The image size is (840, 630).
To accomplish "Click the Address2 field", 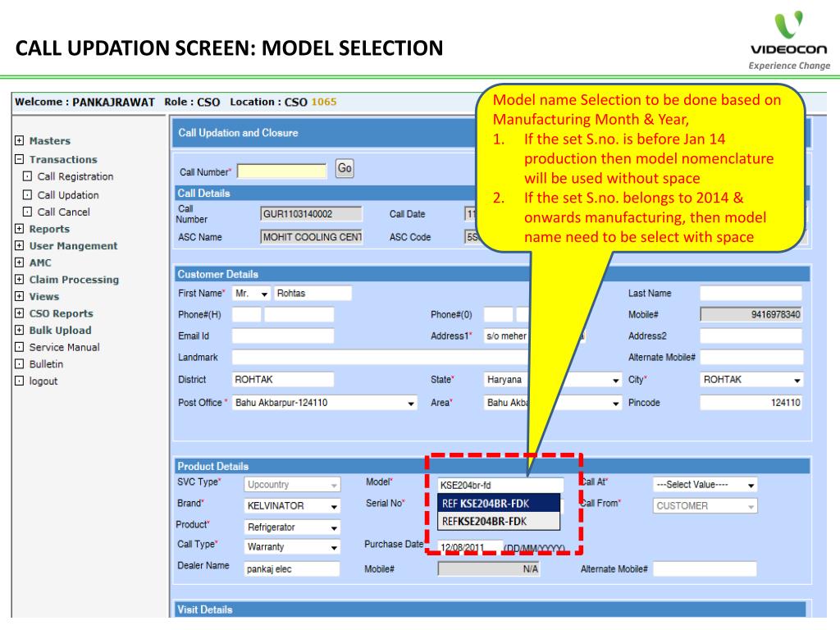I will [x=751, y=336].
